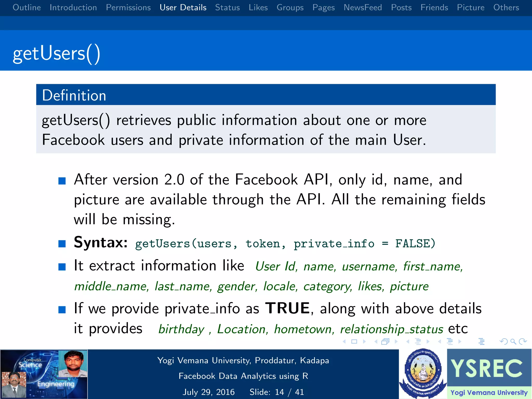Viewport: 532px width, 399px height.
Task: Select the User Details section
Action: (x=183, y=8)
